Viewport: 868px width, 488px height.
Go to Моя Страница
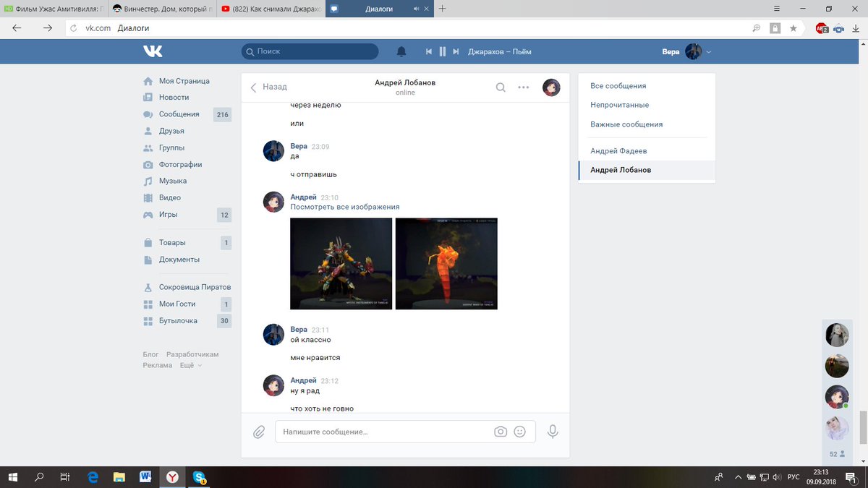click(184, 81)
